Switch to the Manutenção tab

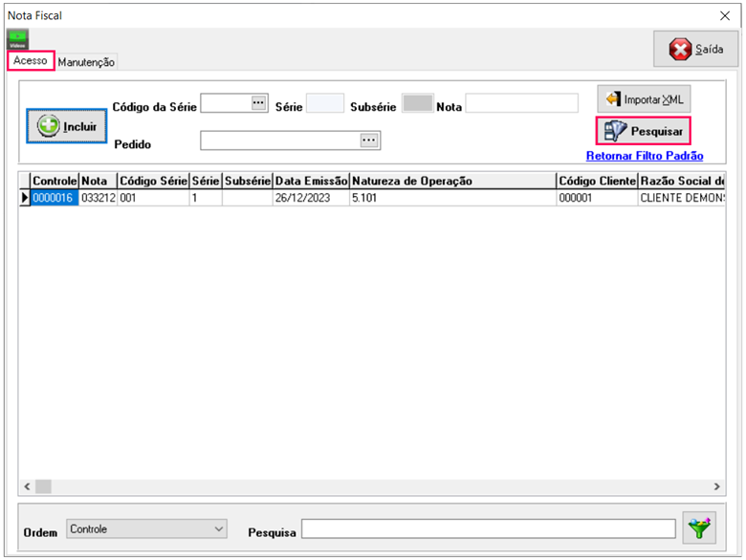86,62
